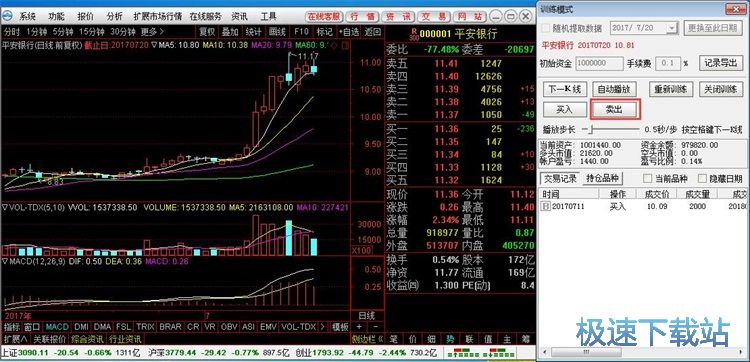The image size is (750, 362).
Task: Select the 笔 tick view in side bar
Action: (393, 339)
